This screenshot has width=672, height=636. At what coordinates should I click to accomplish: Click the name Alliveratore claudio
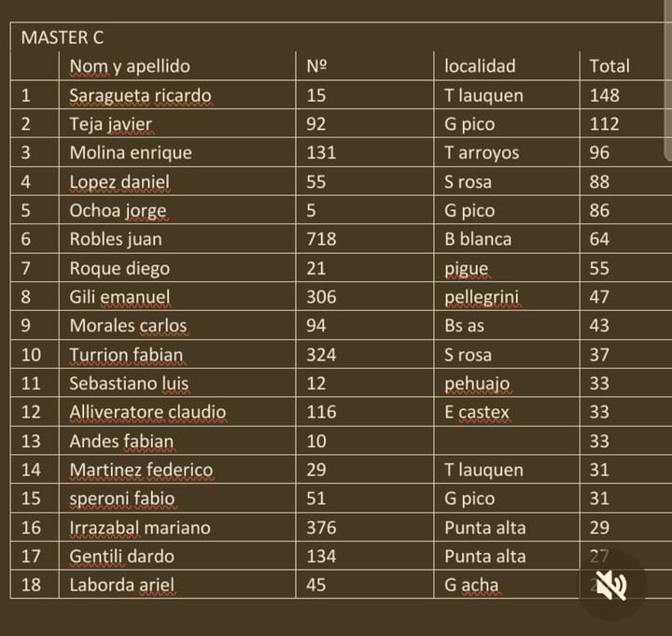(x=147, y=412)
